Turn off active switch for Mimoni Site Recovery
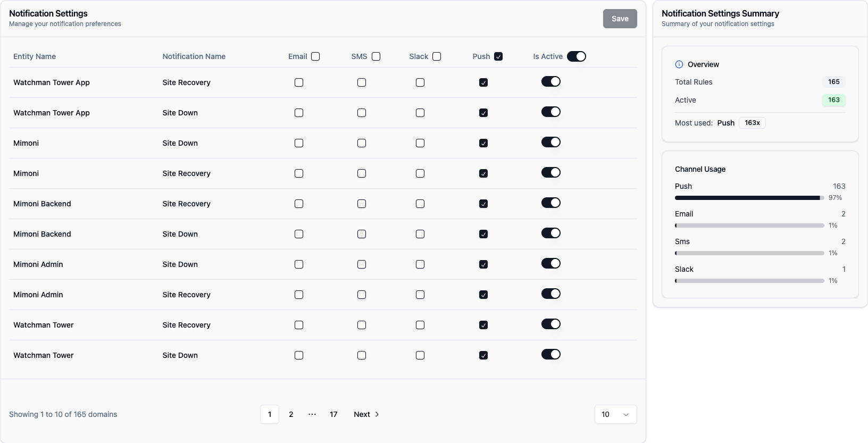 [551, 172]
